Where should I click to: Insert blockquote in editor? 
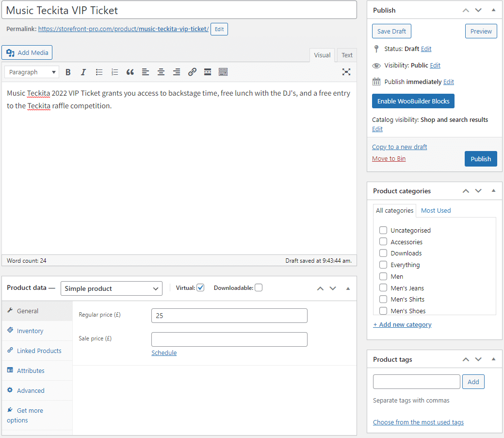click(x=130, y=72)
